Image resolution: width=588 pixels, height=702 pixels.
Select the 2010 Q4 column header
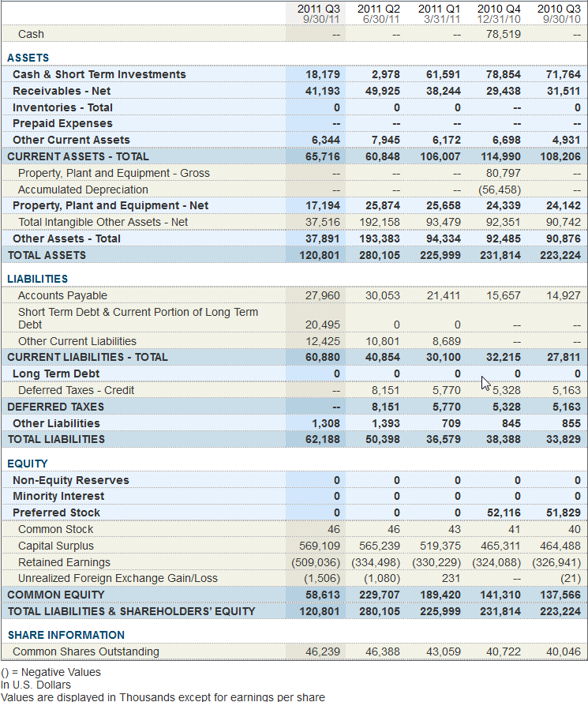[x=499, y=13]
